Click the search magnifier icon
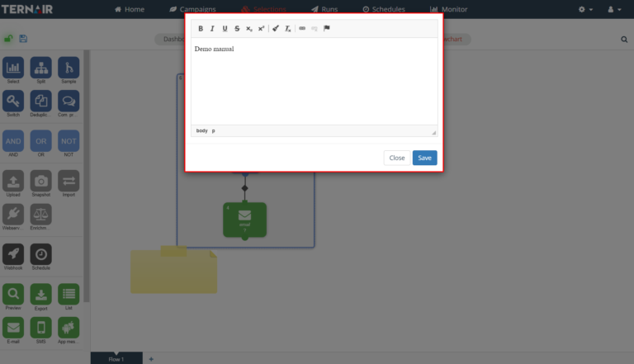The width and height of the screenshot is (634, 364). (624, 40)
